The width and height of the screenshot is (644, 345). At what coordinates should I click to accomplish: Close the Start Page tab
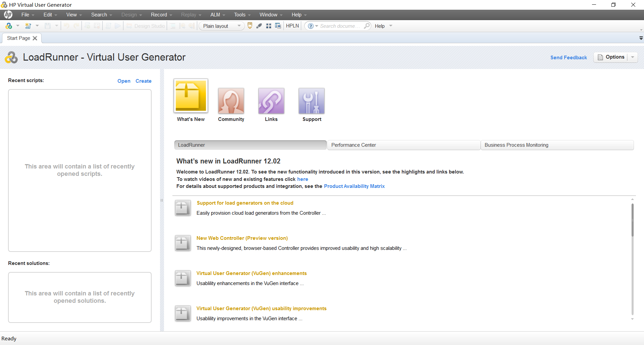tap(35, 38)
